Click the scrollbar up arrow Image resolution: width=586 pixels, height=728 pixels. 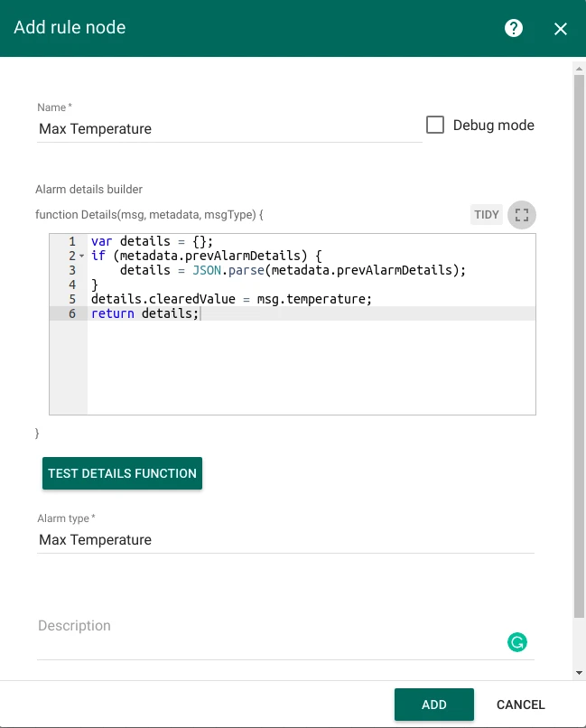(x=579, y=69)
